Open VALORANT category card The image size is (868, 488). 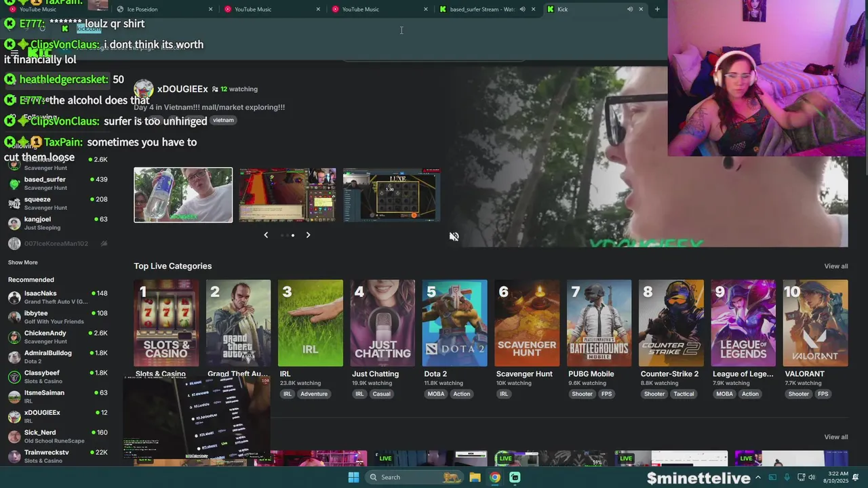(x=815, y=323)
